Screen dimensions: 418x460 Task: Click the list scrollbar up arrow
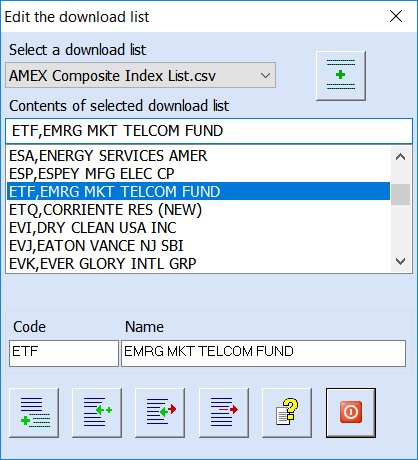[x=400, y=157]
